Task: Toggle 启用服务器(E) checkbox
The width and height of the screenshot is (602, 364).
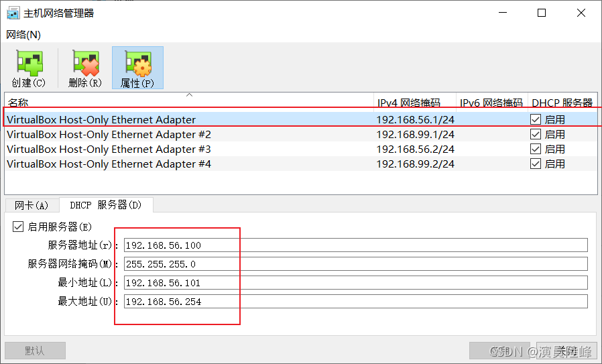Action: pos(18,227)
